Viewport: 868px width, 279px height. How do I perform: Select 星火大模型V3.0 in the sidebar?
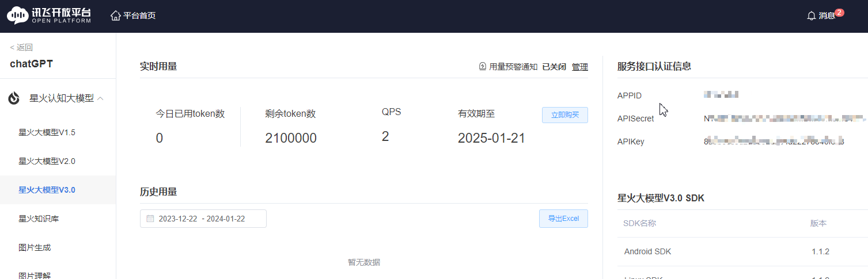[58, 190]
